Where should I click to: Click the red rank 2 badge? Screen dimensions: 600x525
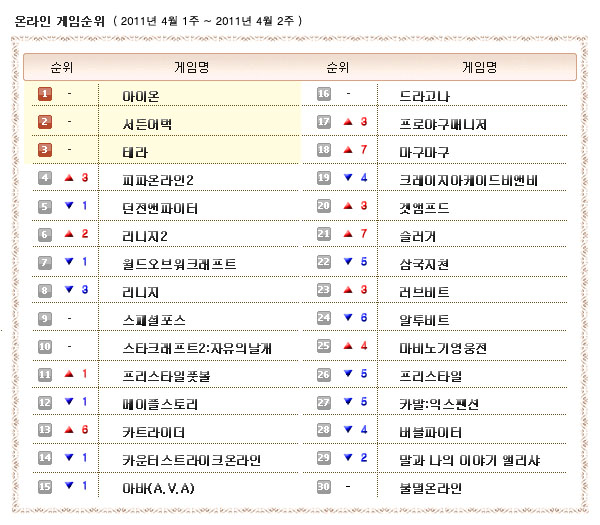click(45, 123)
